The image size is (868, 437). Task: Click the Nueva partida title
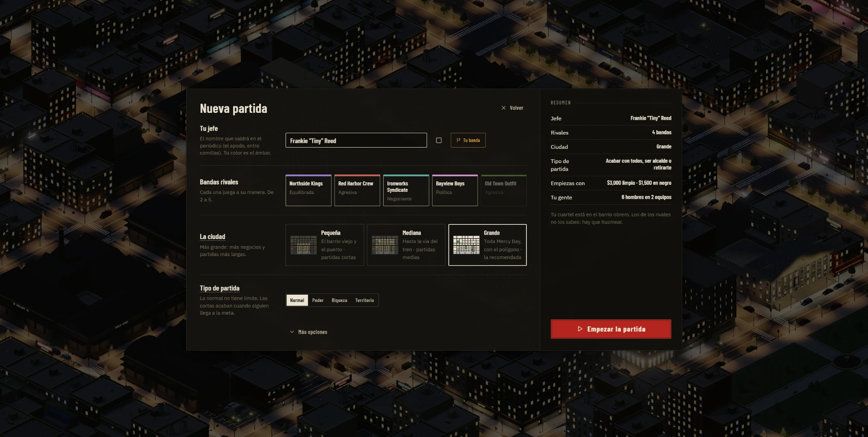pyautogui.click(x=233, y=108)
